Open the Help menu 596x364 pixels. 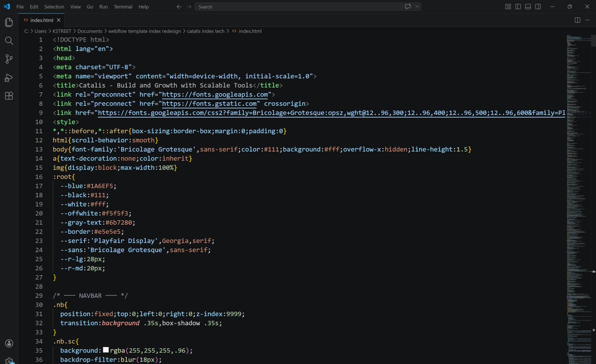point(144,6)
